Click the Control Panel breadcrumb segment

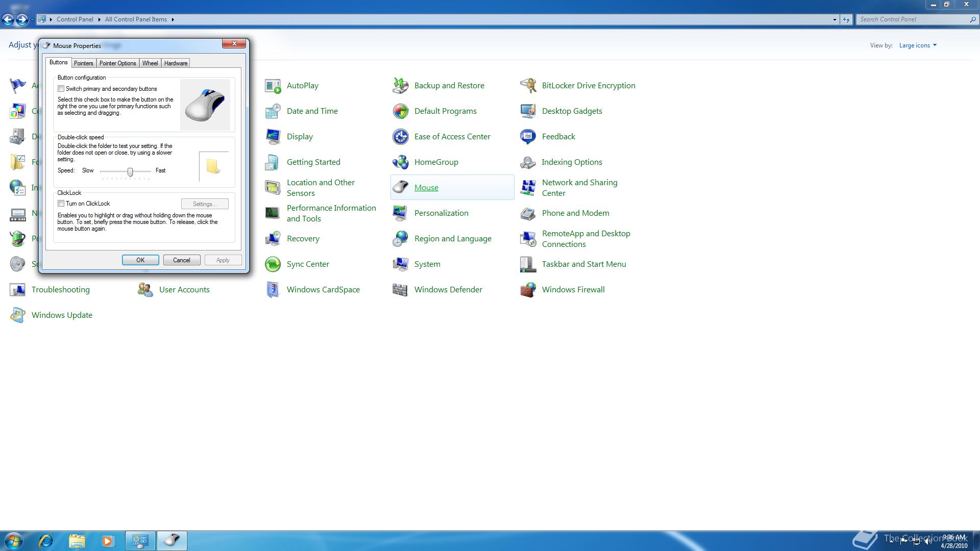75,19
